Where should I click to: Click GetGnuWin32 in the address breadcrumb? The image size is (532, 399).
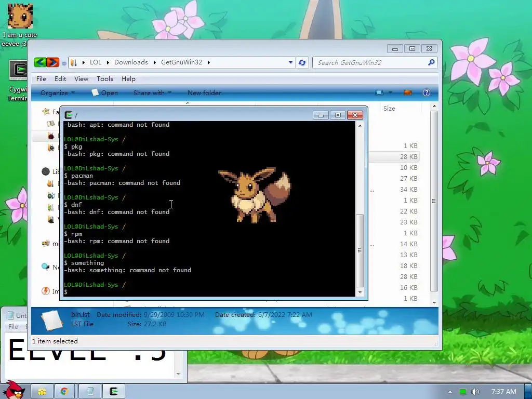pos(181,62)
